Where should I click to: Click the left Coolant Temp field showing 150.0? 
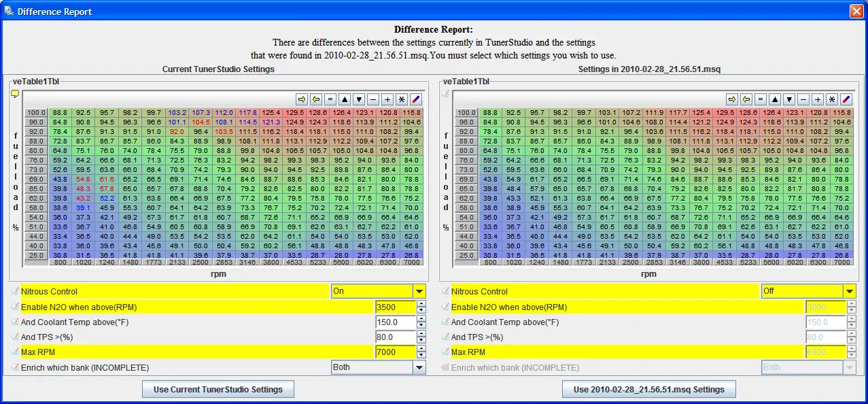tap(395, 322)
